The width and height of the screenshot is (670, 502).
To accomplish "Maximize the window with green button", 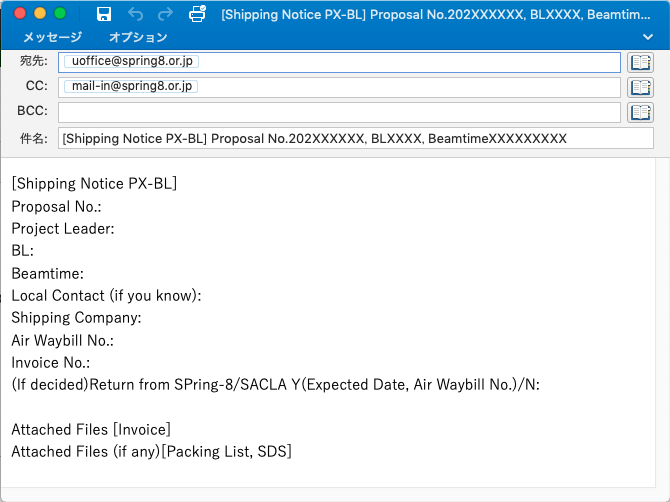I will (x=60, y=14).
